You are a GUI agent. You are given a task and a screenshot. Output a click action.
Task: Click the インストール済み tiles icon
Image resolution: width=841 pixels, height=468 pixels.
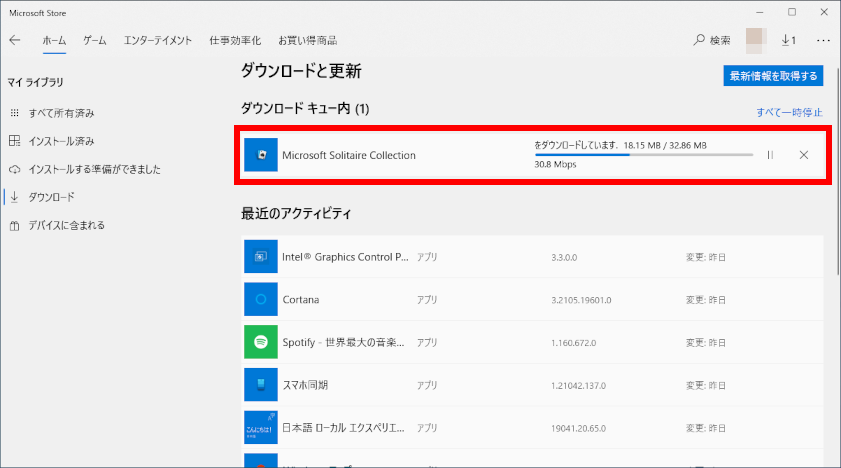14,141
